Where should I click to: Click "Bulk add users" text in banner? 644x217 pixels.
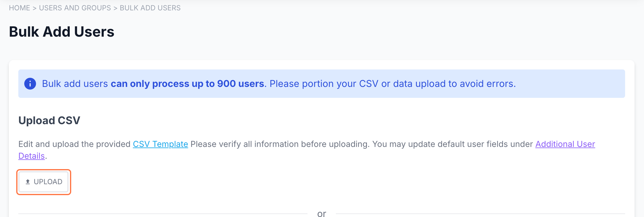point(75,84)
